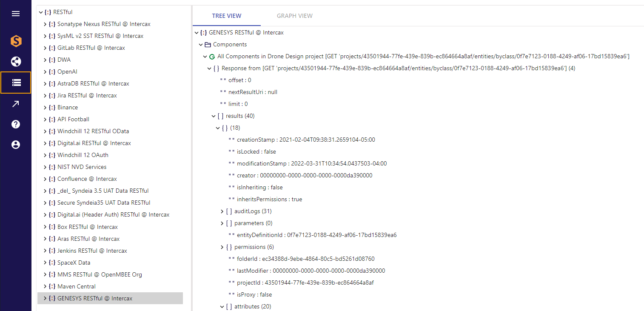Open the network graph sidebar icon

coord(16,62)
